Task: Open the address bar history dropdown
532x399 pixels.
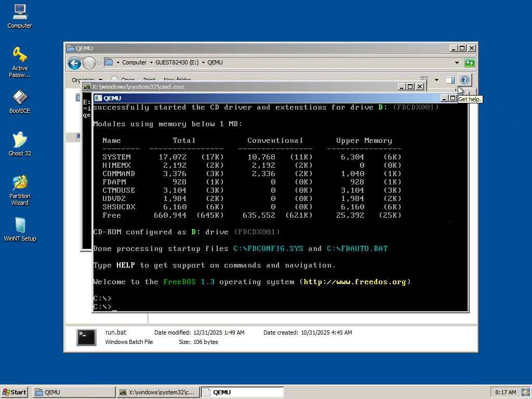Action: (x=457, y=63)
